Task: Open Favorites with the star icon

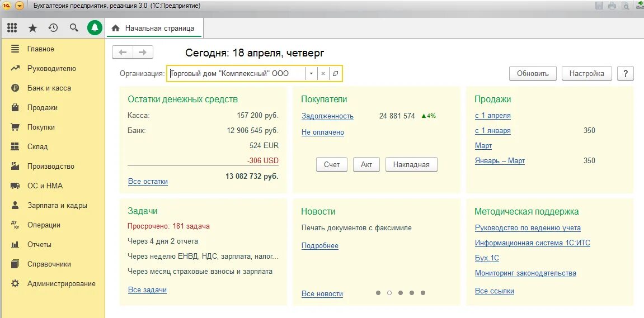Action: (32, 28)
